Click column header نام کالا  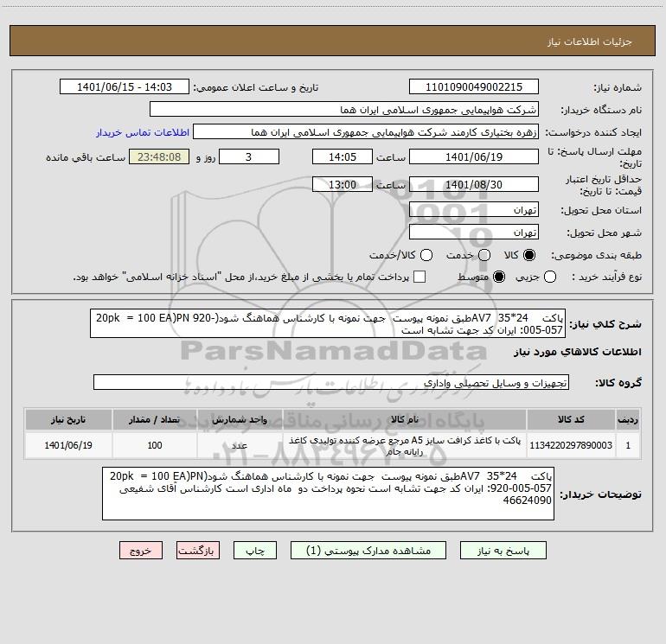pos(405,419)
